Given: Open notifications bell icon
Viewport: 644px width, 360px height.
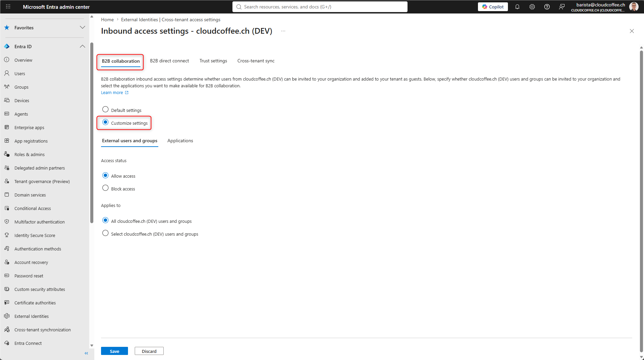Looking at the screenshot, I should 517,7.
